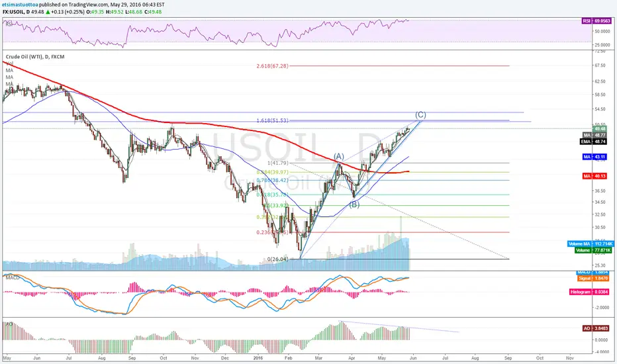Click the red MA 40.13 badge

pos(594,176)
